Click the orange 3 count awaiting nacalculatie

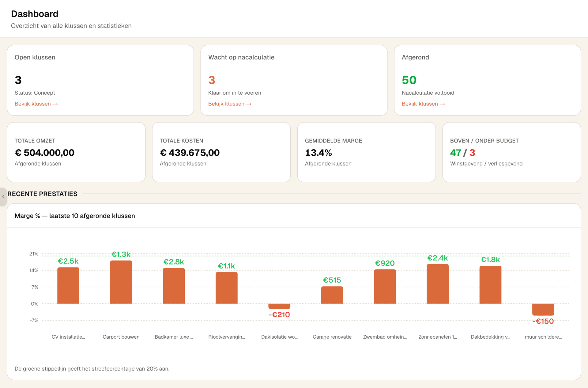tap(212, 80)
